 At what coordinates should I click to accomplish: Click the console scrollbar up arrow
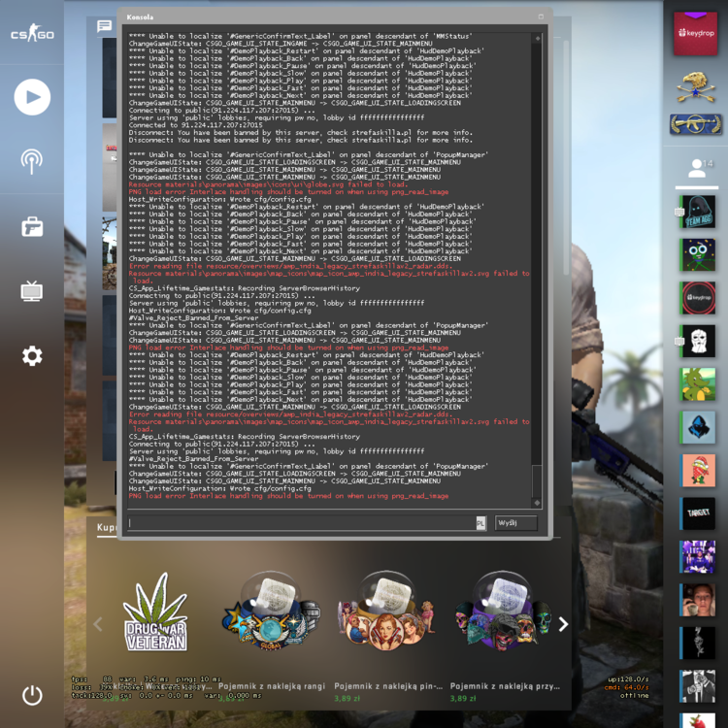[x=537, y=38]
